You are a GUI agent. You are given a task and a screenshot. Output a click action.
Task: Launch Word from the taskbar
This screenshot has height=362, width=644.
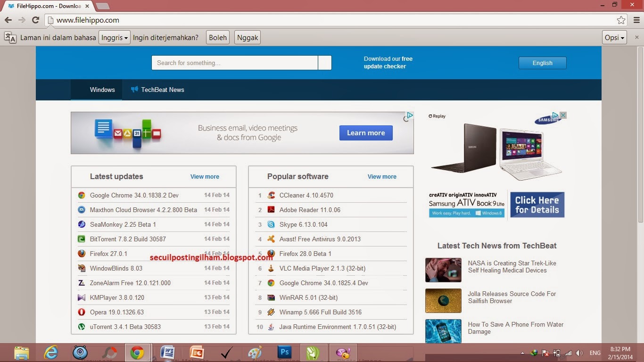pos(167,353)
